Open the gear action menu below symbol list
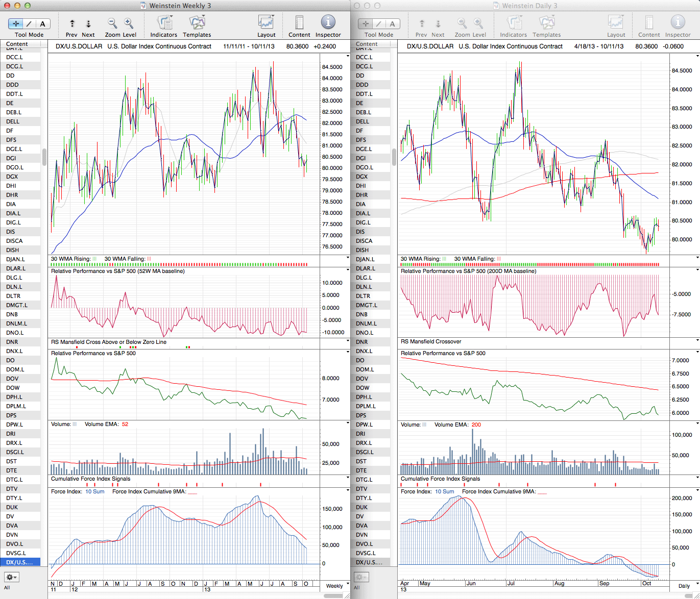 [x=11, y=577]
